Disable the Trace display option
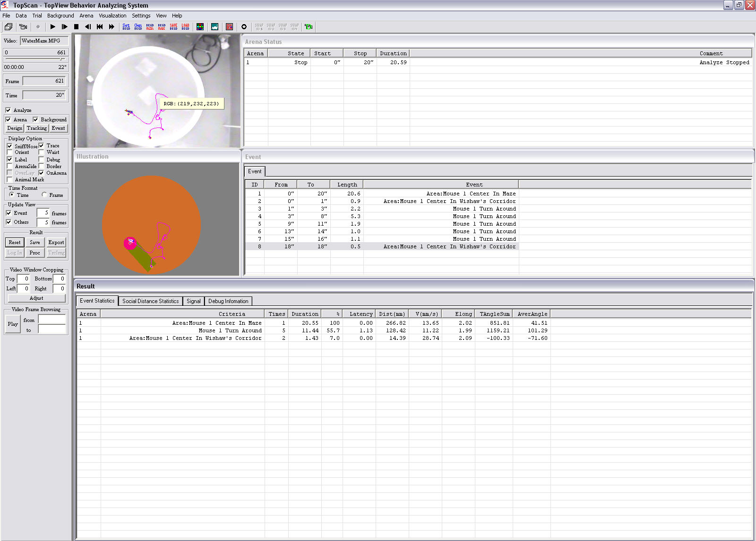Image resolution: width=756 pixels, height=541 pixels. [41, 145]
